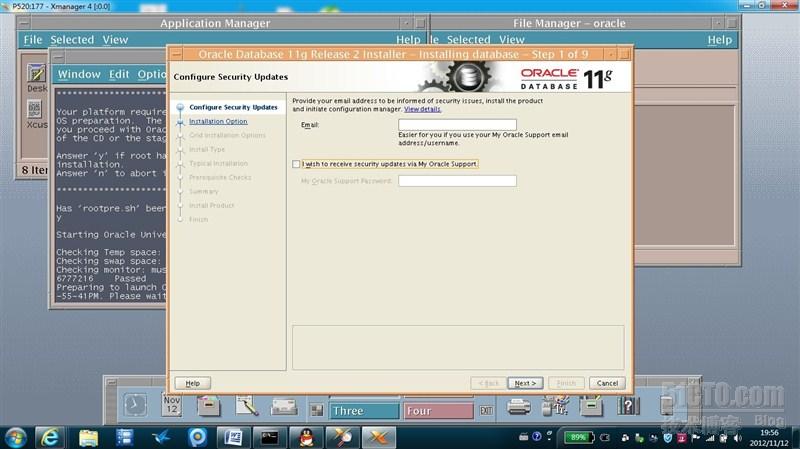Open Selected menu in Application Manager
The height and width of the screenshot is (449, 800).
pyautogui.click(x=72, y=40)
